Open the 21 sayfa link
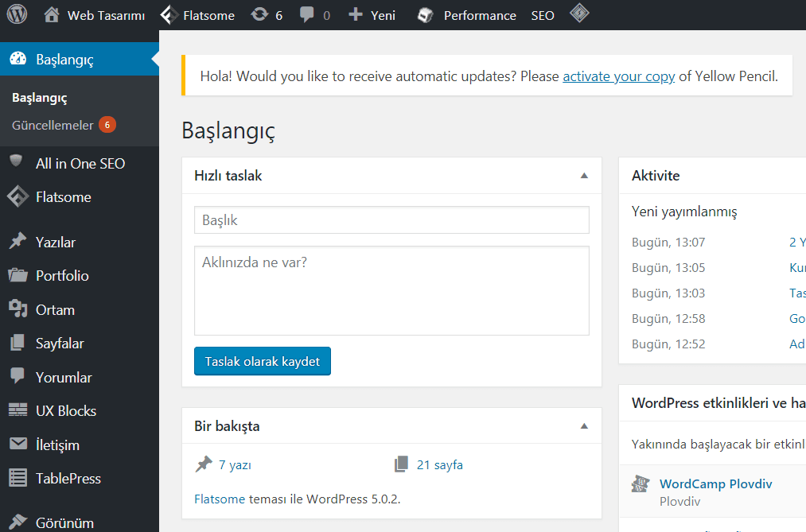This screenshot has width=806, height=532. (x=439, y=464)
